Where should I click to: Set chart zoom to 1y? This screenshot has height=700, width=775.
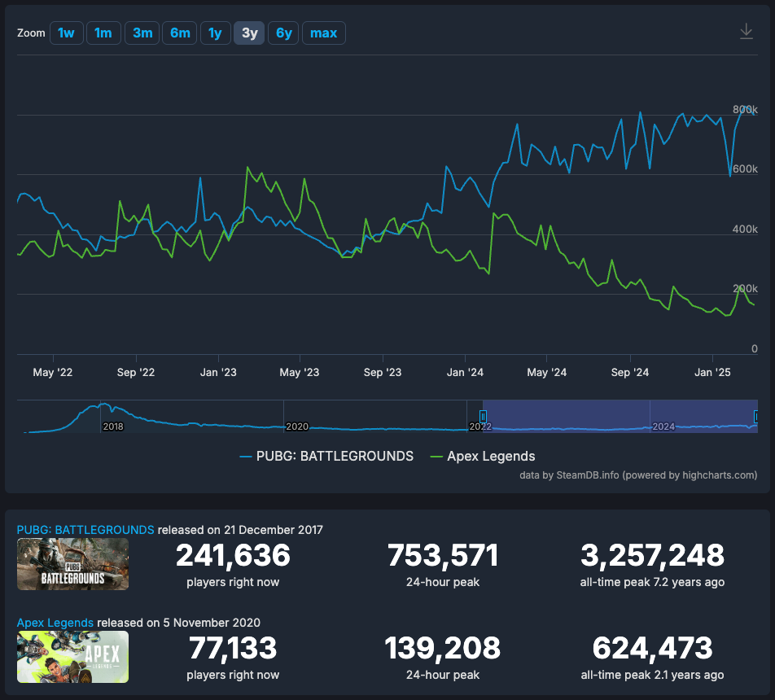click(x=215, y=33)
